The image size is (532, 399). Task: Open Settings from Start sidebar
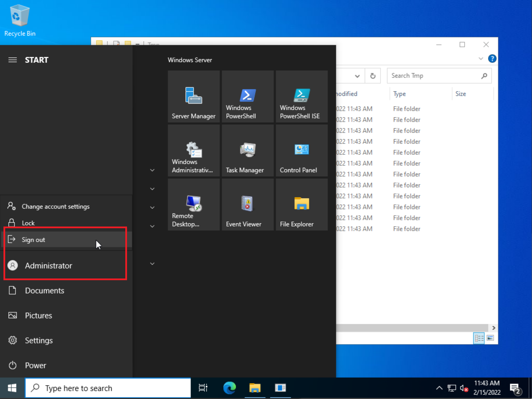tap(66, 340)
